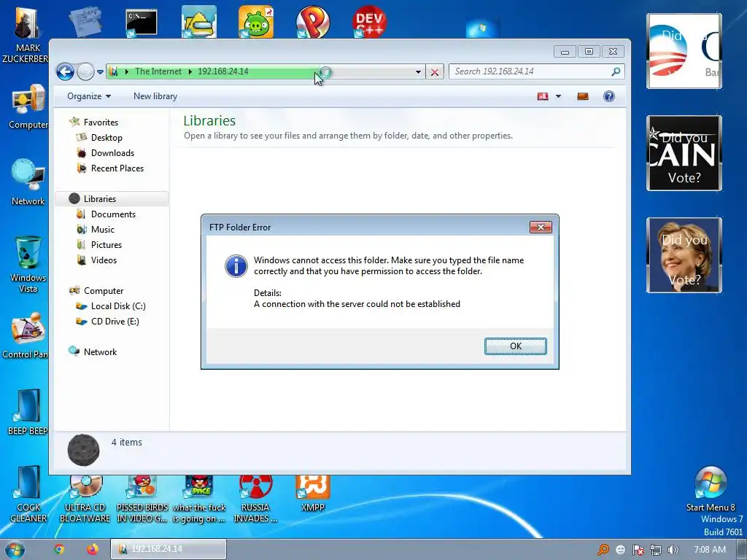747x560 pixels.
Task: Click the orange magnifier tray icon
Action: 603,550
